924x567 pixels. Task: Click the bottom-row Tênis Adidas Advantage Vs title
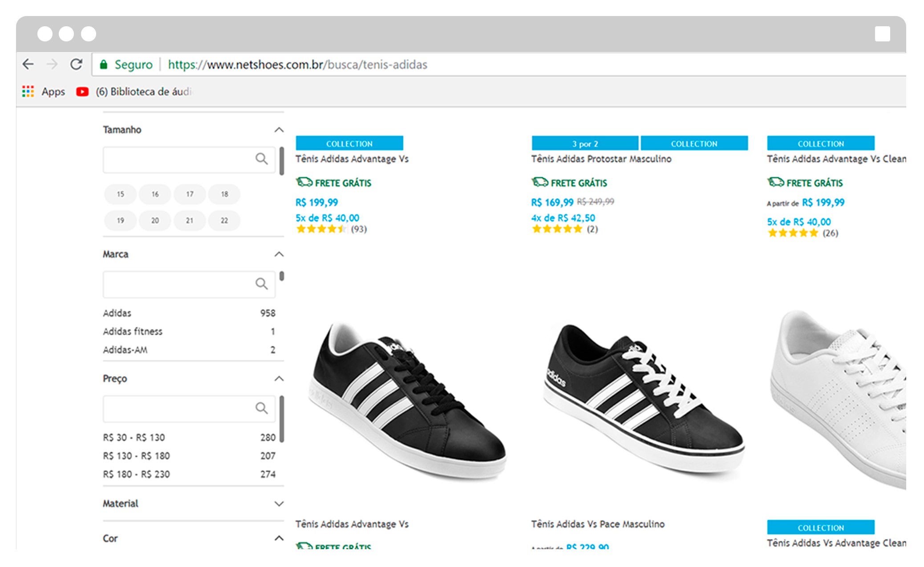(352, 524)
